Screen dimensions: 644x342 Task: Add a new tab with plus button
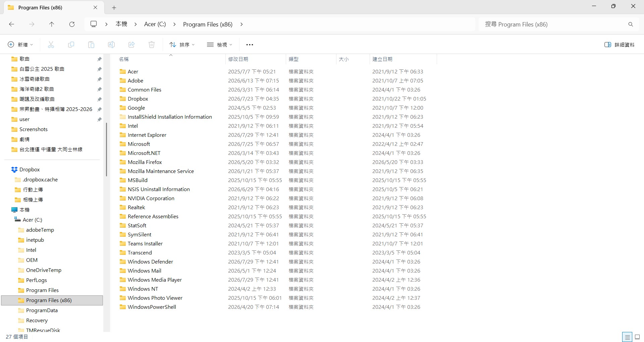(x=114, y=7)
